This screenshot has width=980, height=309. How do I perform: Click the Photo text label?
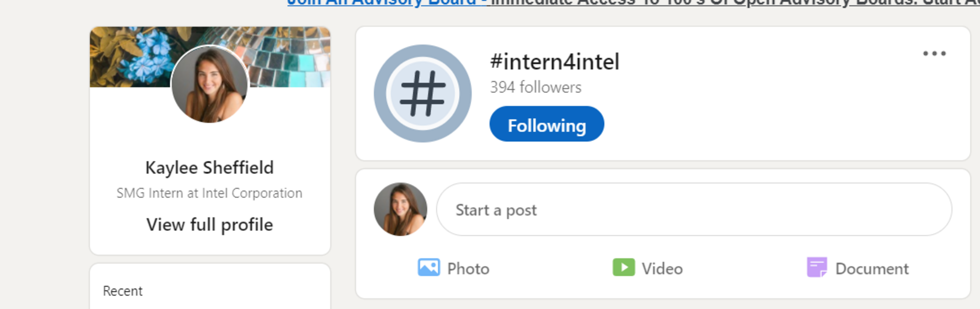coord(468,269)
